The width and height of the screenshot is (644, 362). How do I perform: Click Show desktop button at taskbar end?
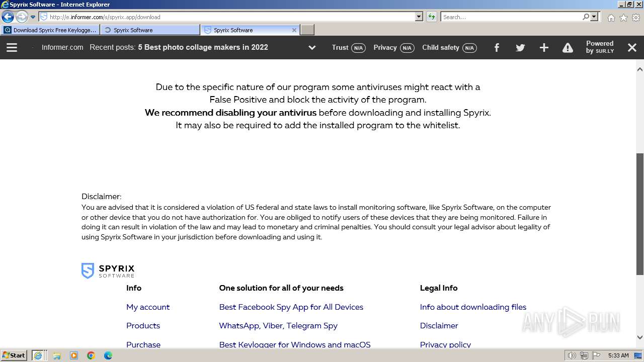pyautogui.click(x=638, y=355)
